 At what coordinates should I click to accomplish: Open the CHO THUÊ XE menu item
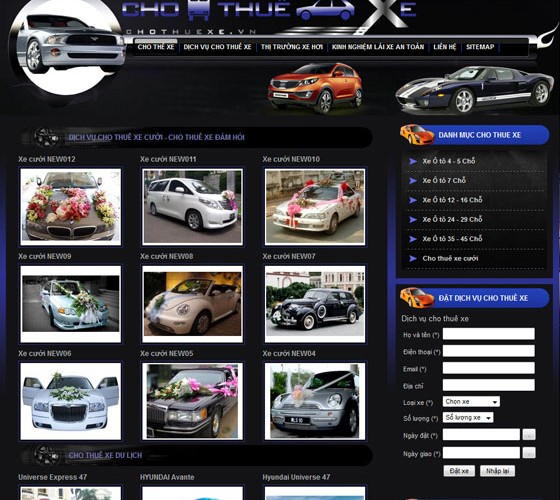(x=156, y=47)
